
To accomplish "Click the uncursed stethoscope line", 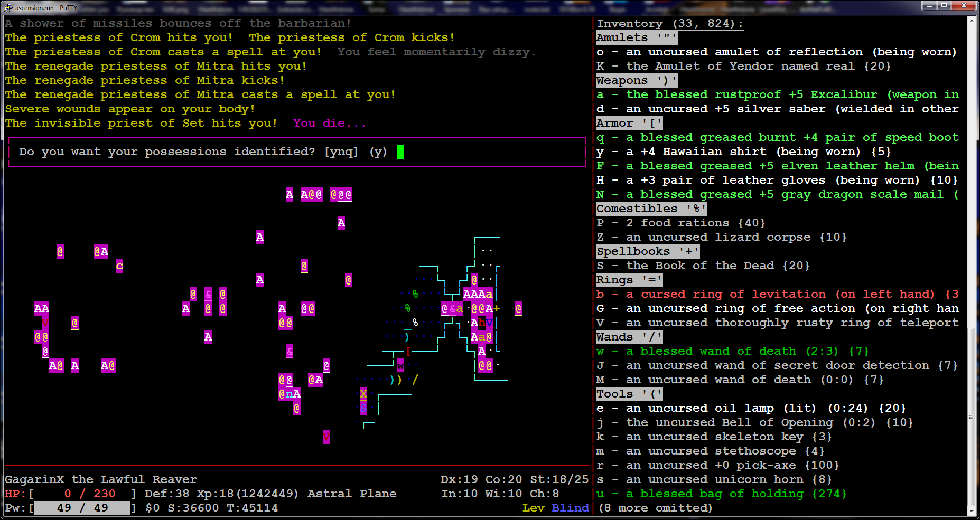I will (x=711, y=451).
